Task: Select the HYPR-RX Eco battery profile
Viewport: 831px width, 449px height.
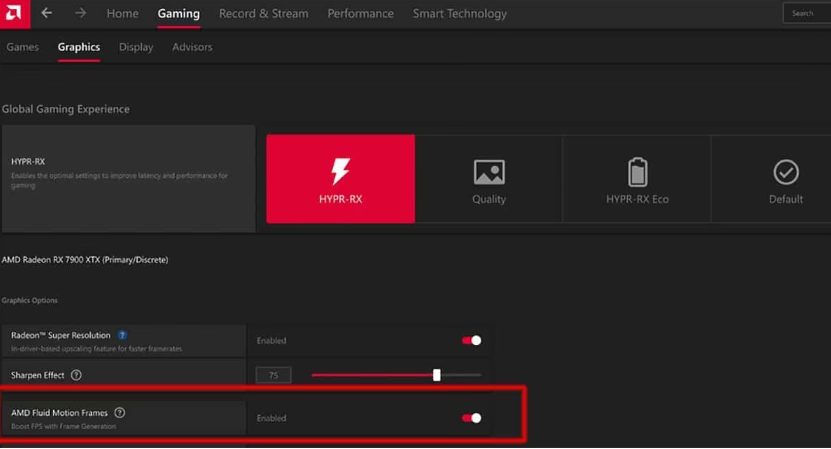Action: [x=637, y=179]
